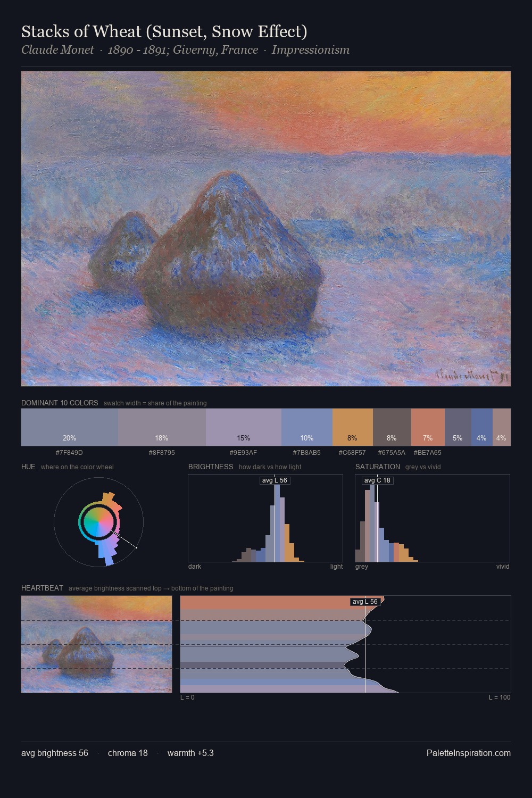
Task: Click the small heartbeat painting thumbnail
Action: pos(97,644)
